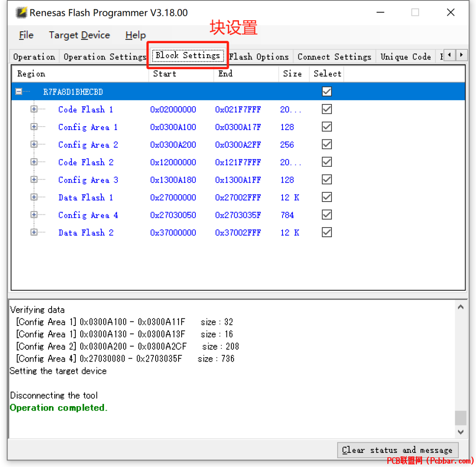Select the Config Area 3 row label
Image resolution: width=476 pixels, height=467 pixels.
click(x=88, y=180)
